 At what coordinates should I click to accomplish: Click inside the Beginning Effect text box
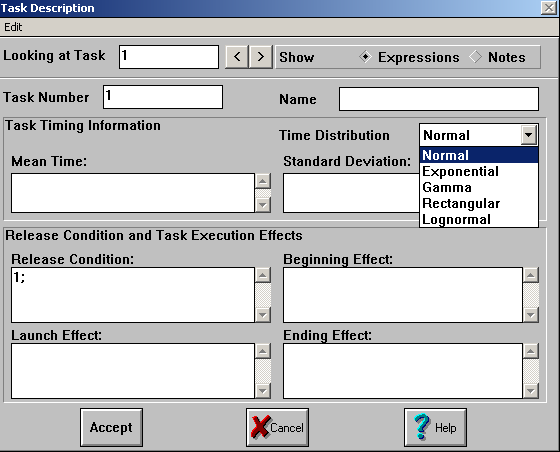pyautogui.click(x=403, y=295)
